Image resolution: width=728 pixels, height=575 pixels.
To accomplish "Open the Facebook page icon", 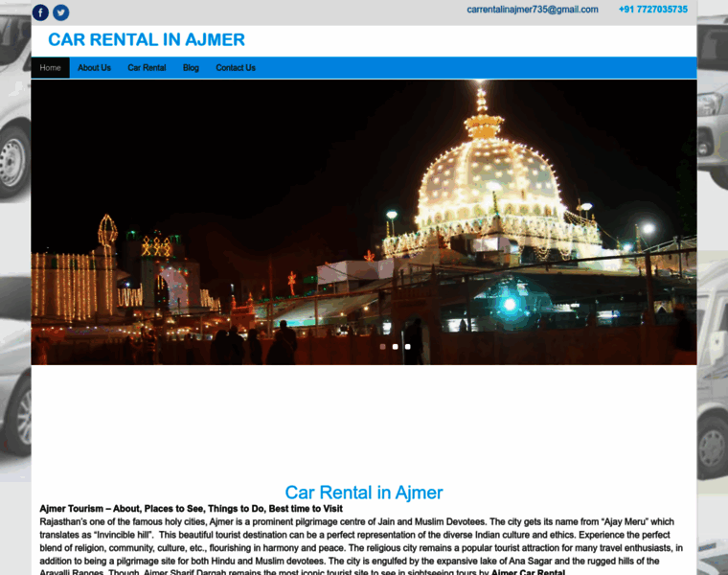I will tap(40, 12).
